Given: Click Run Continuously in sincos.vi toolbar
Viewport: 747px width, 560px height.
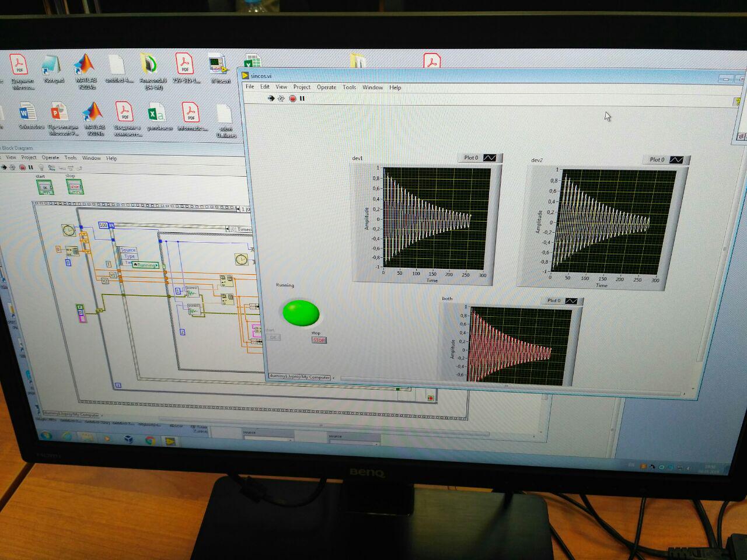Looking at the screenshot, I should point(281,99).
